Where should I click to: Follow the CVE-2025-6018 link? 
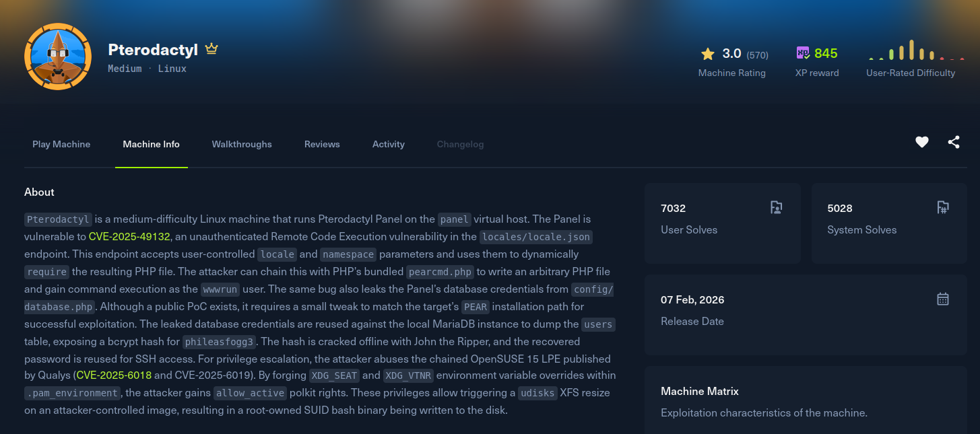point(114,375)
